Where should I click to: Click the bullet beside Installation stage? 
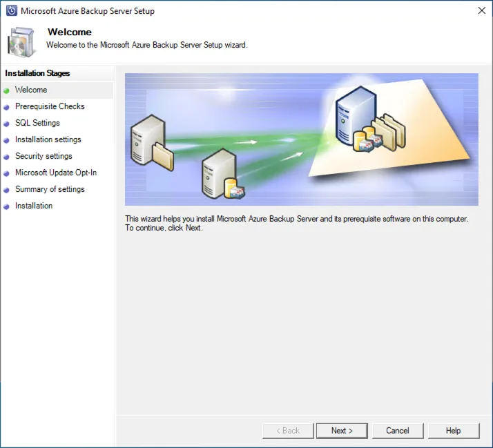[x=7, y=206]
